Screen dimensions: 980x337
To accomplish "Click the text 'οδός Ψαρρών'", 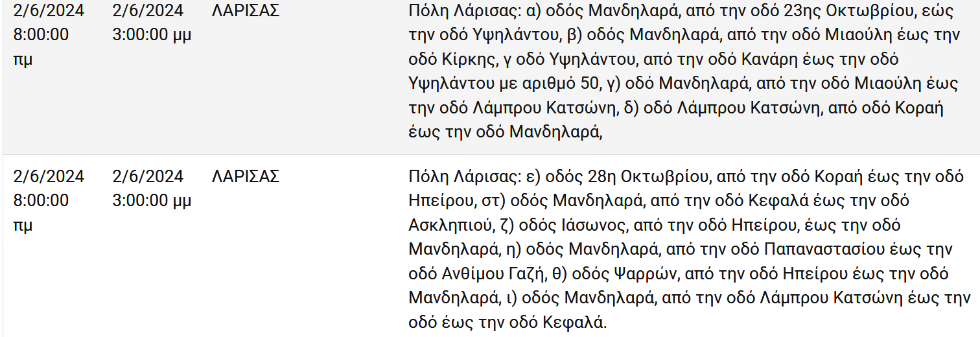I will [x=623, y=273].
